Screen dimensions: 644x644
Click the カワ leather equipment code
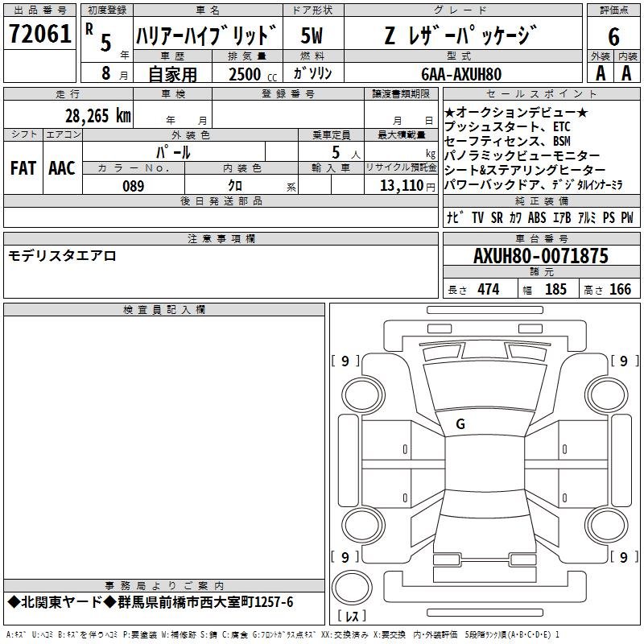515,217
